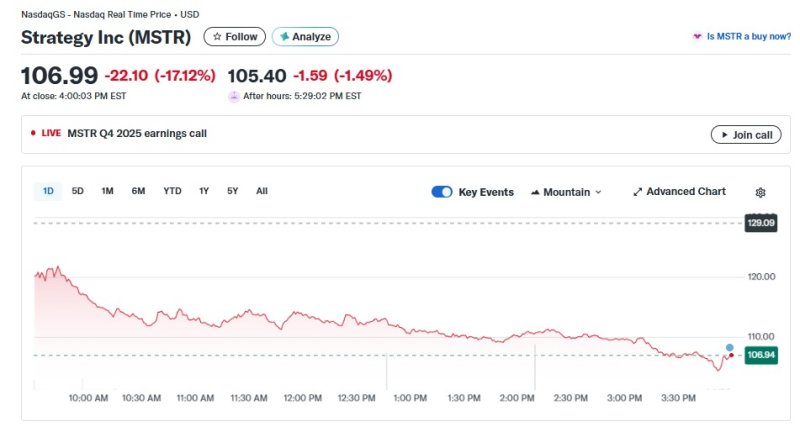The image size is (800, 427).
Task: Open chart settings gear icon
Action: [760, 192]
